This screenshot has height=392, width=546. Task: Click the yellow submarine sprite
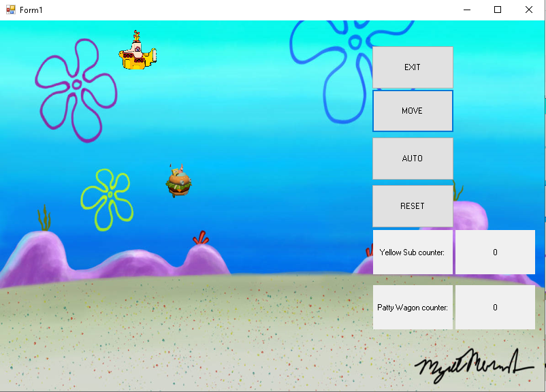(137, 54)
